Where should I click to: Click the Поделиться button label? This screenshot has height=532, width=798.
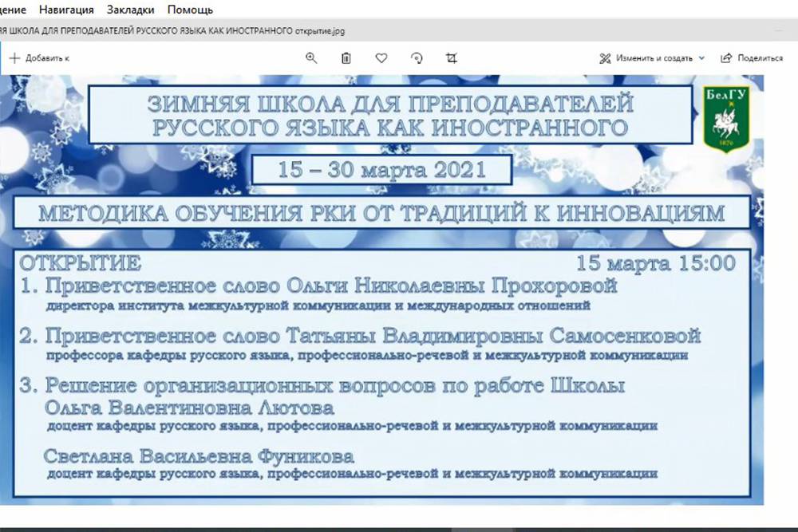[x=760, y=58]
